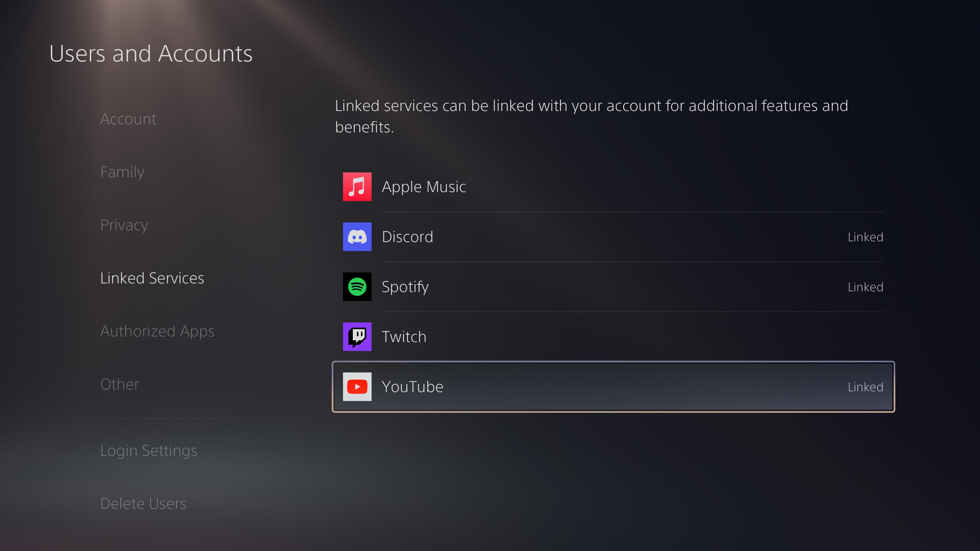The width and height of the screenshot is (980, 551).
Task: Select the Apple Music icon
Action: [357, 187]
